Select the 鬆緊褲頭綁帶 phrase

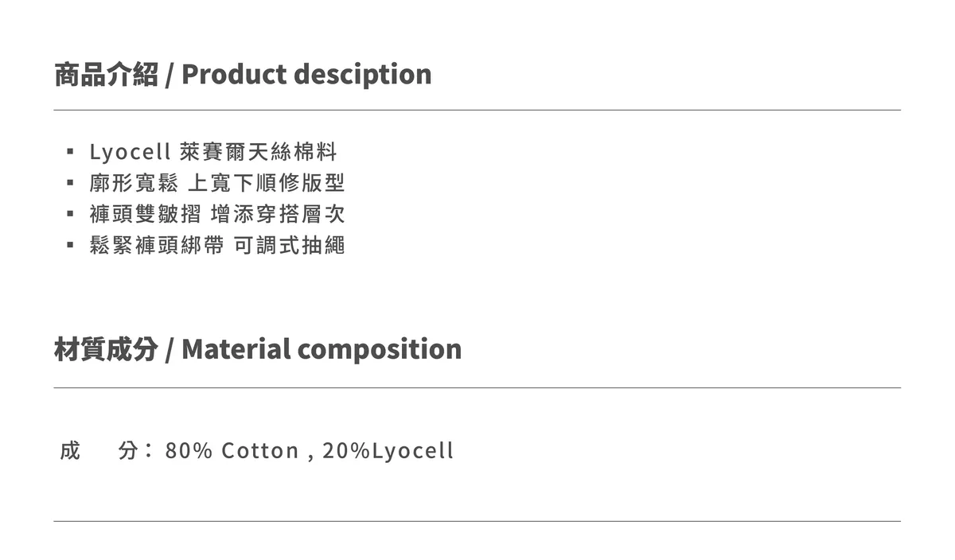pos(156,245)
